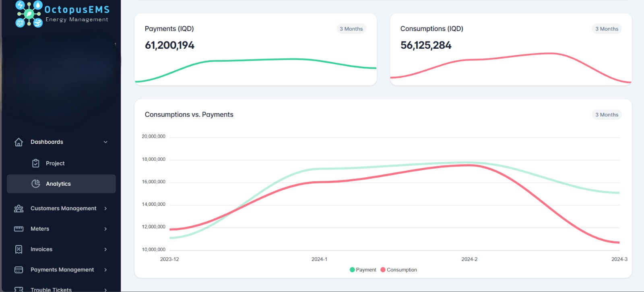Click the green Payment legend dot

tap(352, 270)
